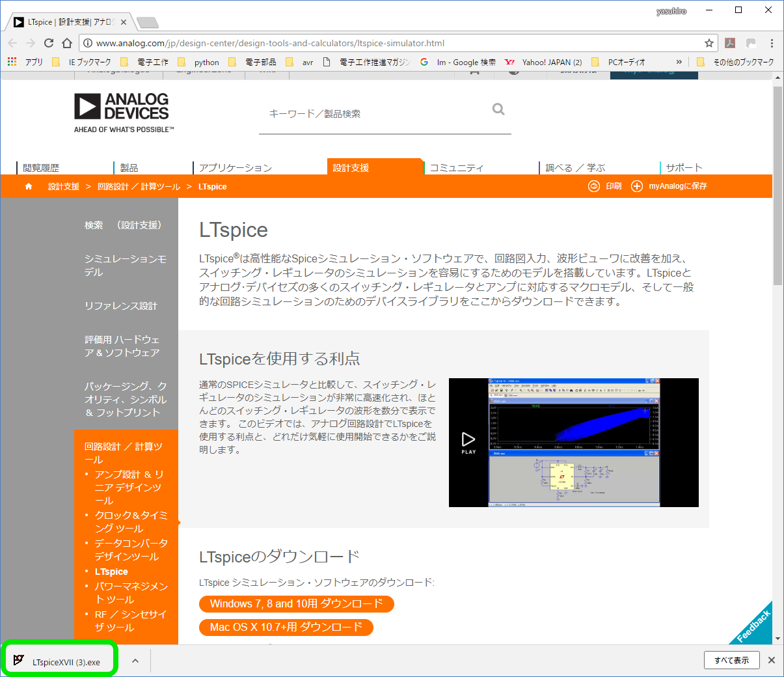Image resolution: width=784 pixels, height=677 pixels.
Task: Click the Chrome home icon
Action: (67, 43)
